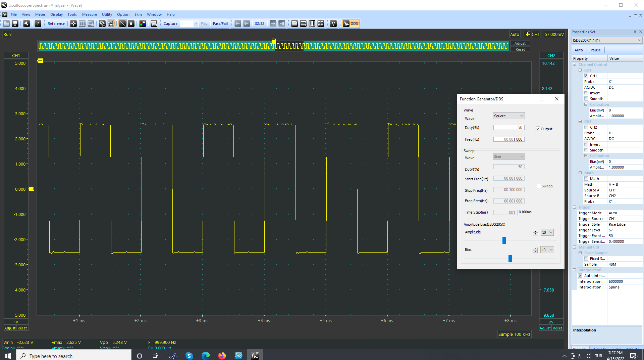
Task: Click the Save disk icon in toolbar
Action: 15,24
